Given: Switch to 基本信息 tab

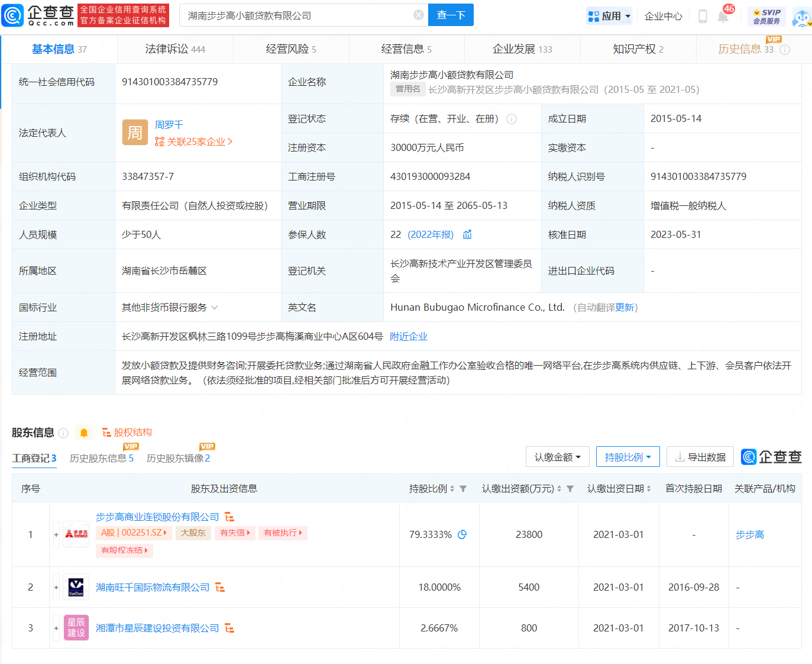Looking at the screenshot, I should (59, 49).
